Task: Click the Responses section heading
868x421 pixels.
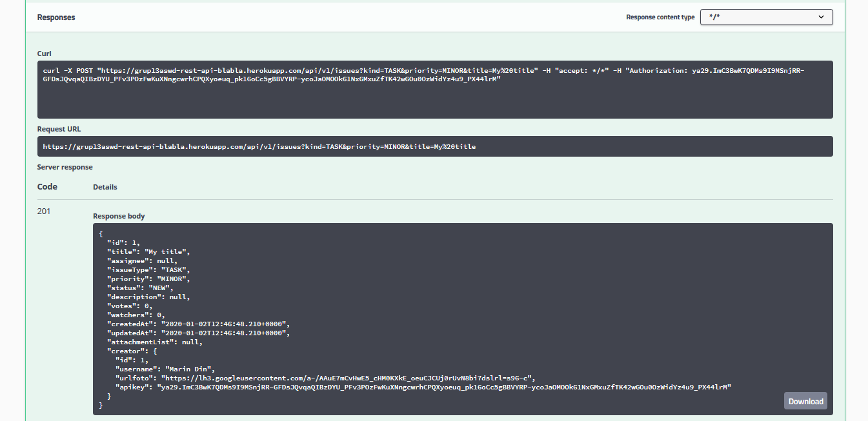Action: [56, 17]
